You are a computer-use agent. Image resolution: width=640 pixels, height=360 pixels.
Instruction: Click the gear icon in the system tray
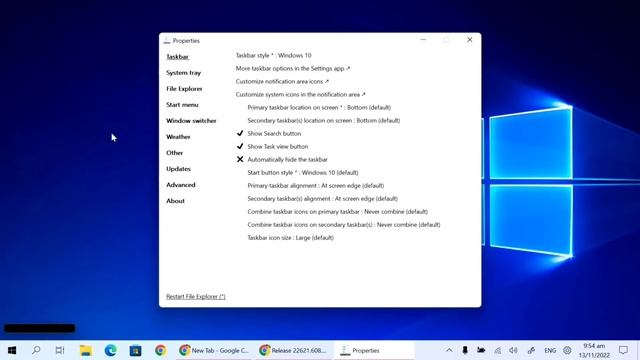pyautogui.click(x=567, y=350)
